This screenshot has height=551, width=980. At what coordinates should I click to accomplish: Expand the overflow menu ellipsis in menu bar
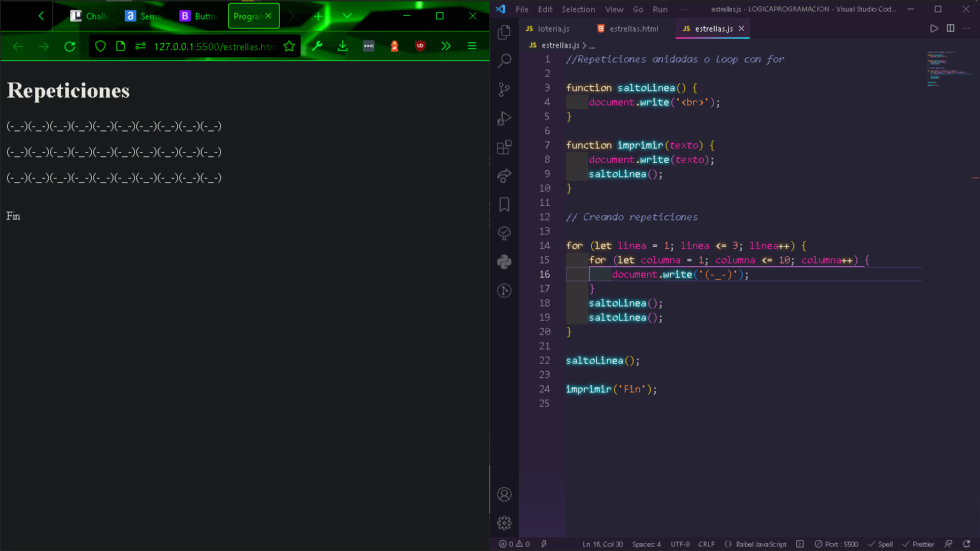(x=684, y=9)
